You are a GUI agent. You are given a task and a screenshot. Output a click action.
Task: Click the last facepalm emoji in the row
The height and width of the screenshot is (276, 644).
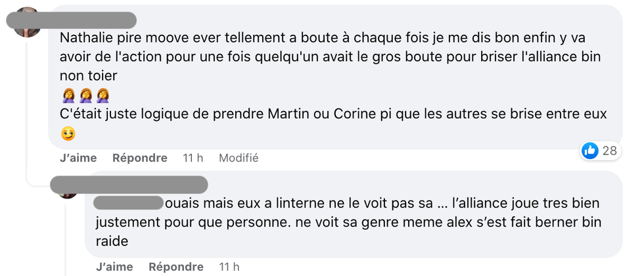(103, 97)
